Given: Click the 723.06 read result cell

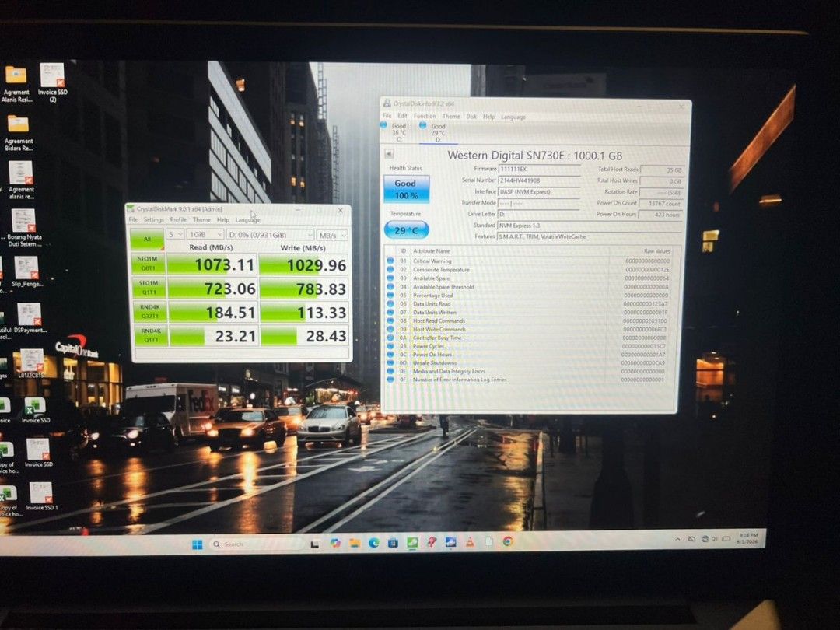Looking at the screenshot, I should coord(212,289).
